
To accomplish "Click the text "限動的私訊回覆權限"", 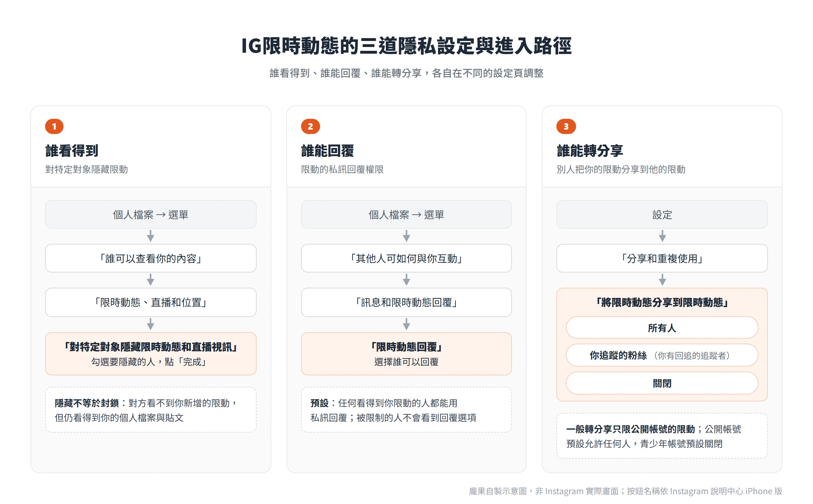I will point(342,169).
